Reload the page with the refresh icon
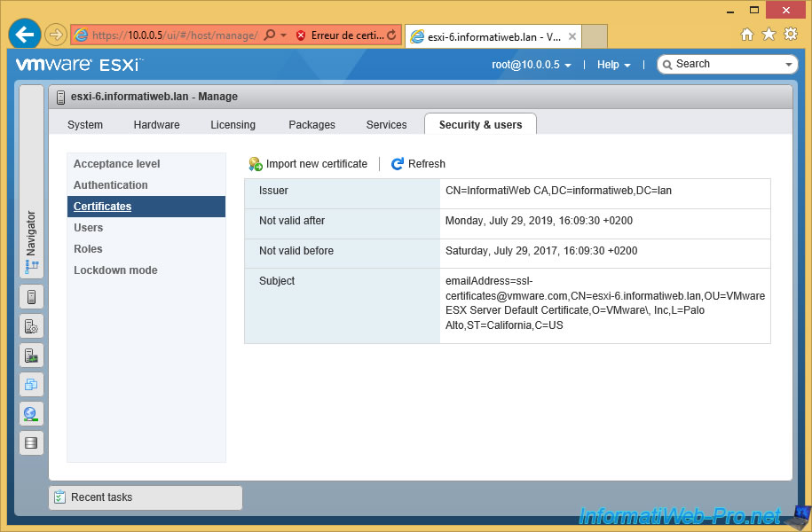812x532 pixels. pos(391,35)
